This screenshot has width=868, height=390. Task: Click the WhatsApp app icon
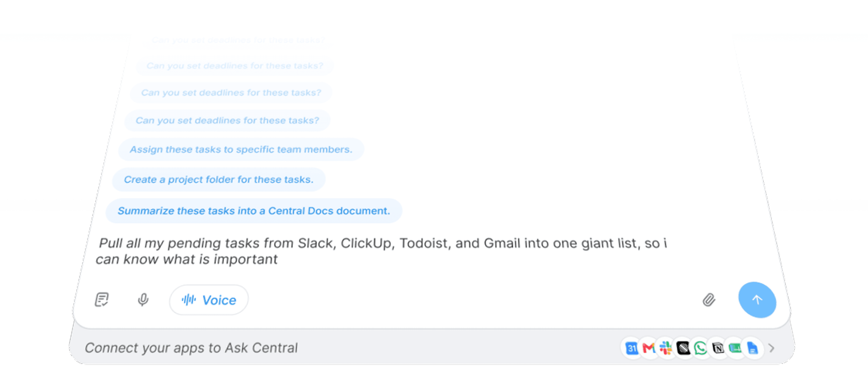pyautogui.click(x=701, y=348)
